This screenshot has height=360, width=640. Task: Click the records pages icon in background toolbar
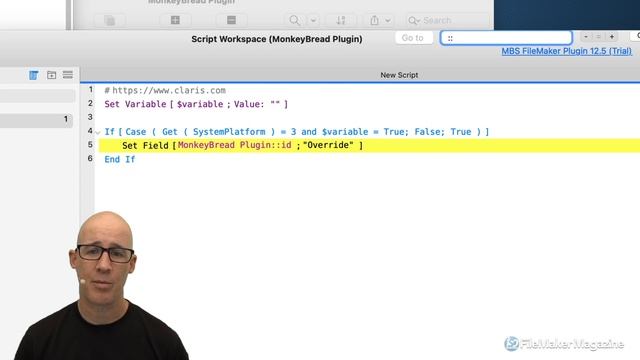coord(109,20)
